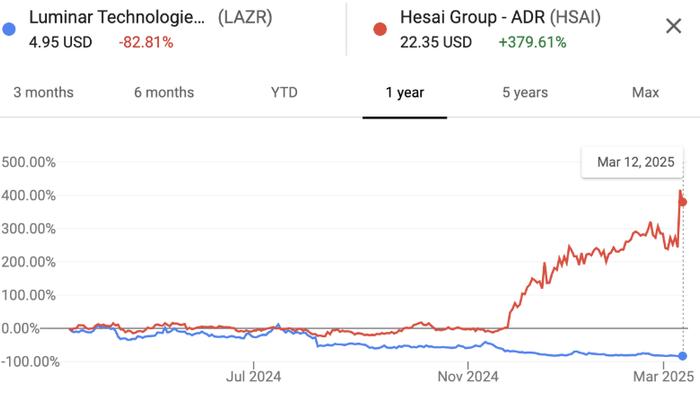Select the 6 months tab
Image resolution: width=700 pixels, height=400 pixels.
(164, 92)
